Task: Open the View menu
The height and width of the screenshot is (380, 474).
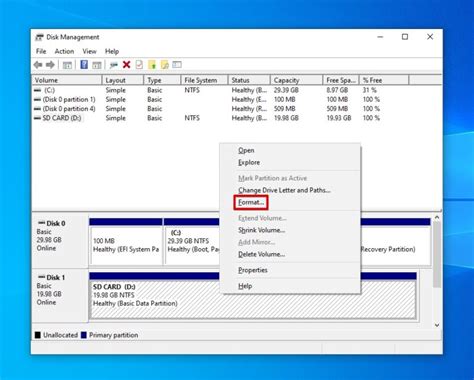Action: tap(89, 51)
